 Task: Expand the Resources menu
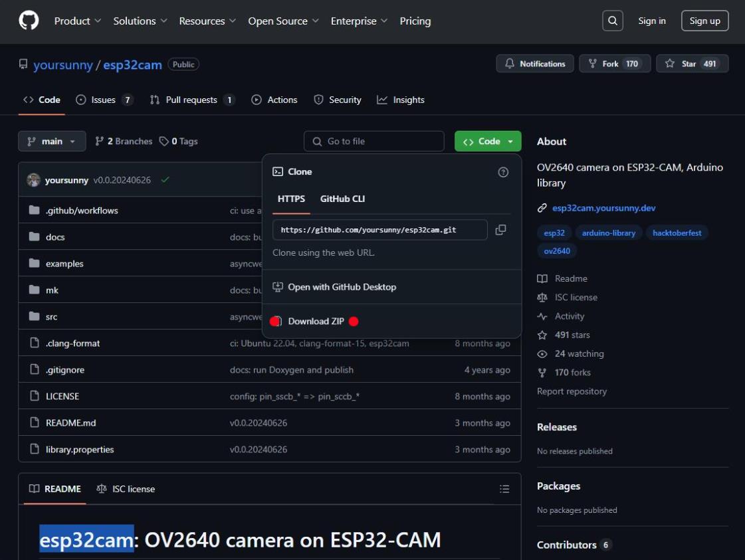click(x=207, y=21)
